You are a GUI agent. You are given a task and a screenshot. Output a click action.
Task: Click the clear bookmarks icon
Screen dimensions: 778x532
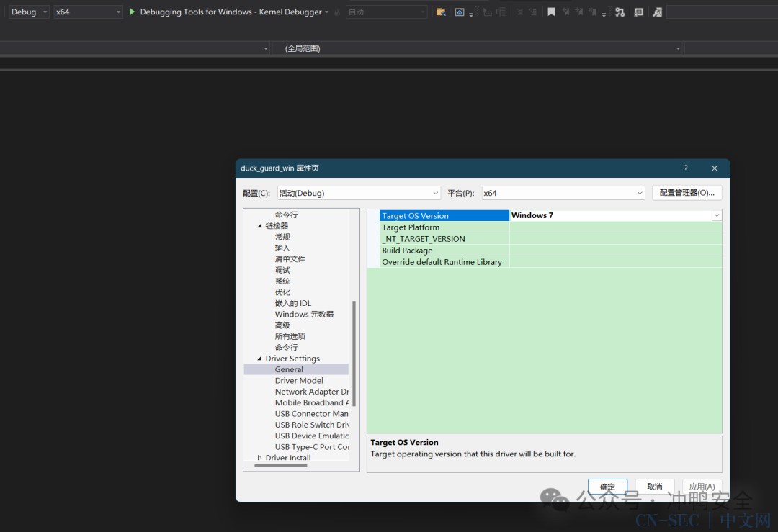pos(592,12)
